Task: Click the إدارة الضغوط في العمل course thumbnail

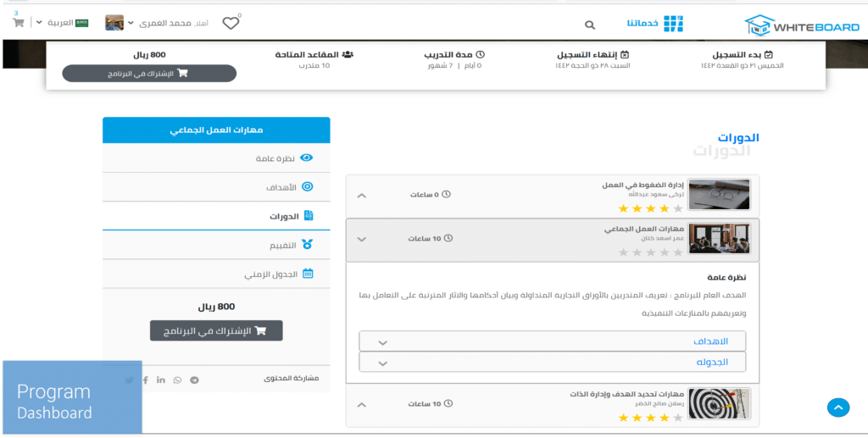Action: (x=719, y=195)
